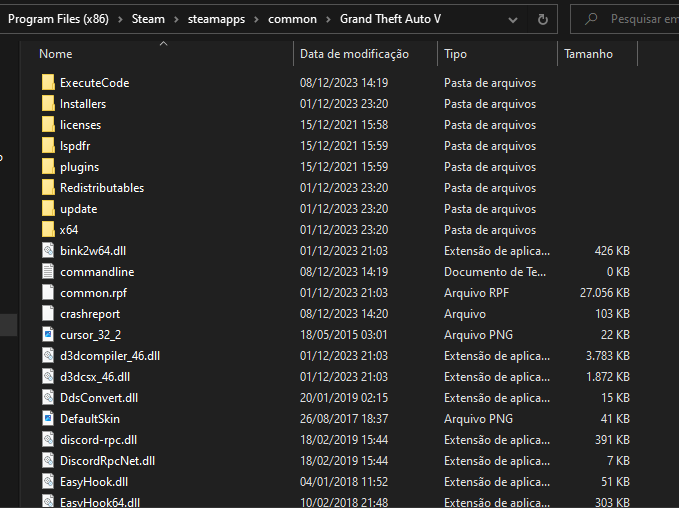Image resolution: width=679 pixels, height=508 pixels.
Task: Click the plugins folder icon
Action: click(x=48, y=166)
